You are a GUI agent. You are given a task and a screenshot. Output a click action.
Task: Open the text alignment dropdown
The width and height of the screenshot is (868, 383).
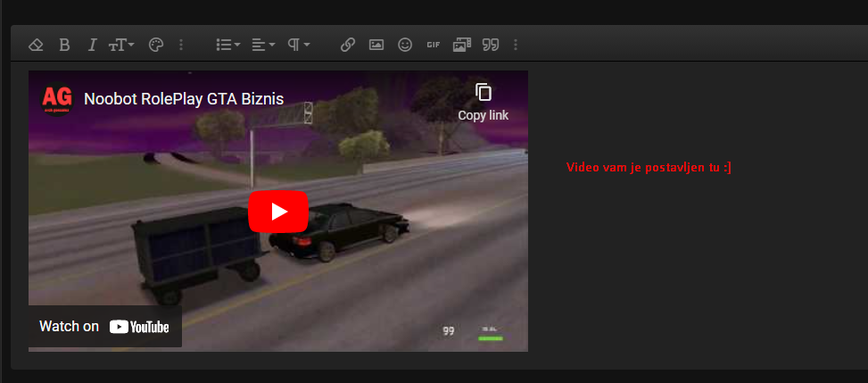pyautogui.click(x=263, y=45)
